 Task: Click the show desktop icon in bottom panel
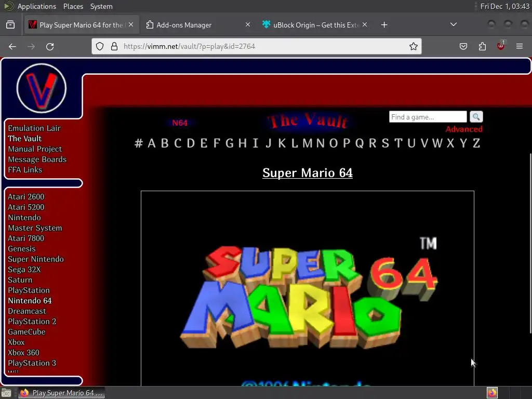point(6,393)
